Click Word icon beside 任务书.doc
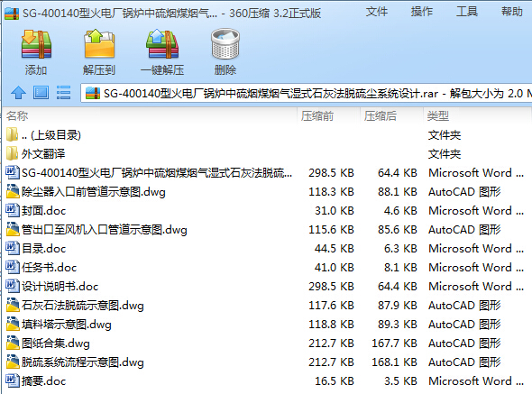 (13, 267)
